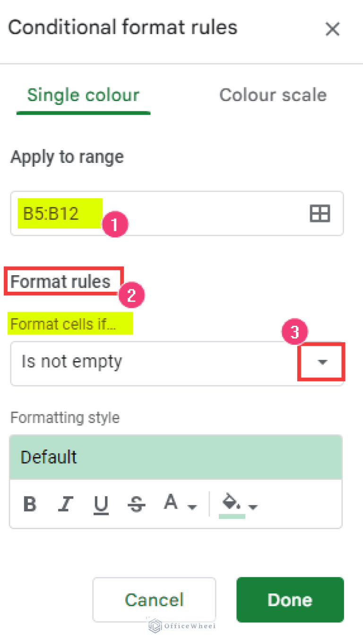The height and width of the screenshot is (644, 363).
Task: Apply underline formatting in formatting style
Action: coord(101,504)
